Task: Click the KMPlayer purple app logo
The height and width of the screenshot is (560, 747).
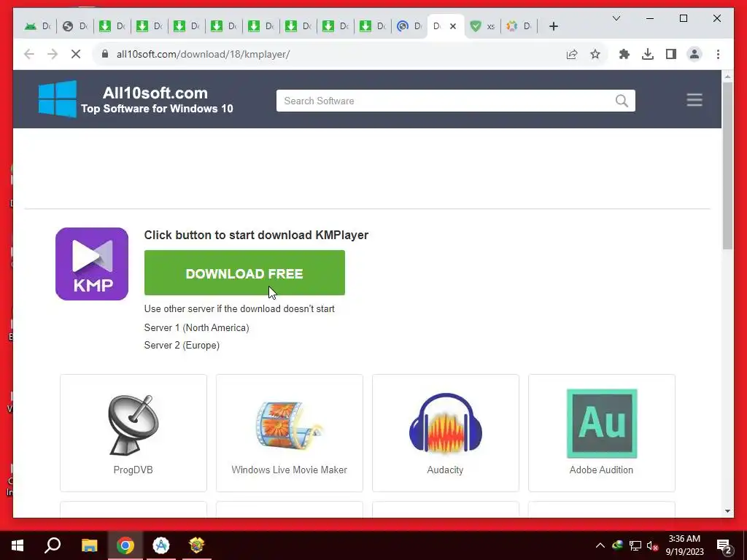Action: [92, 264]
